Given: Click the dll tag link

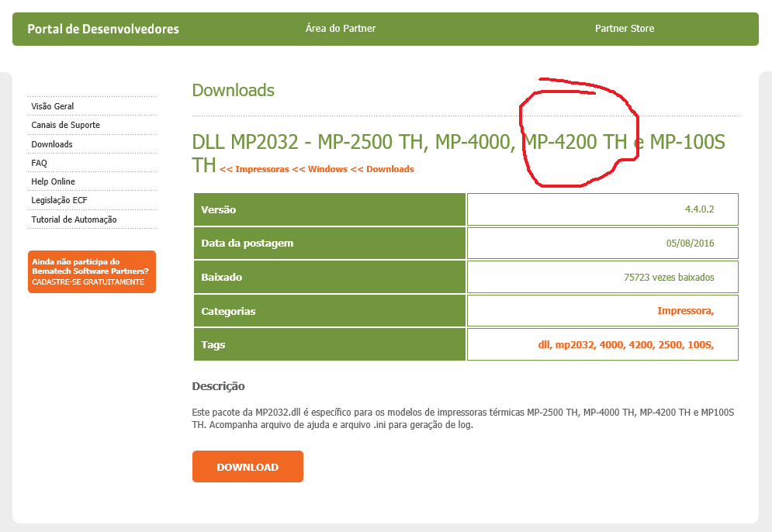Looking at the screenshot, I should click(545, 344).
